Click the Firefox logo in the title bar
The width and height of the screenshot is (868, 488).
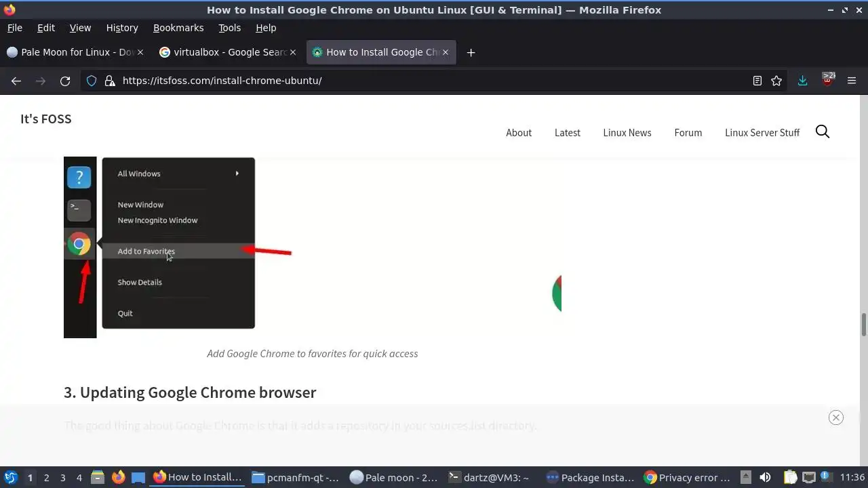(x=9, y=9)
